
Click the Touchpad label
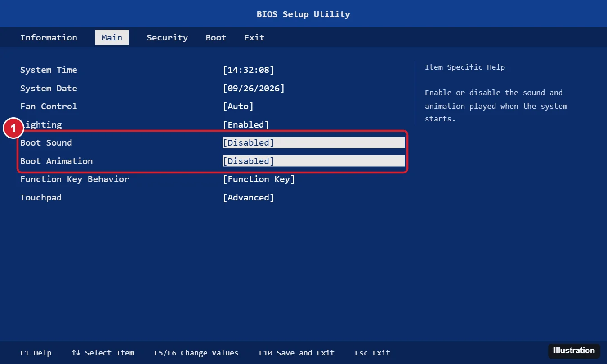(41, 198)
